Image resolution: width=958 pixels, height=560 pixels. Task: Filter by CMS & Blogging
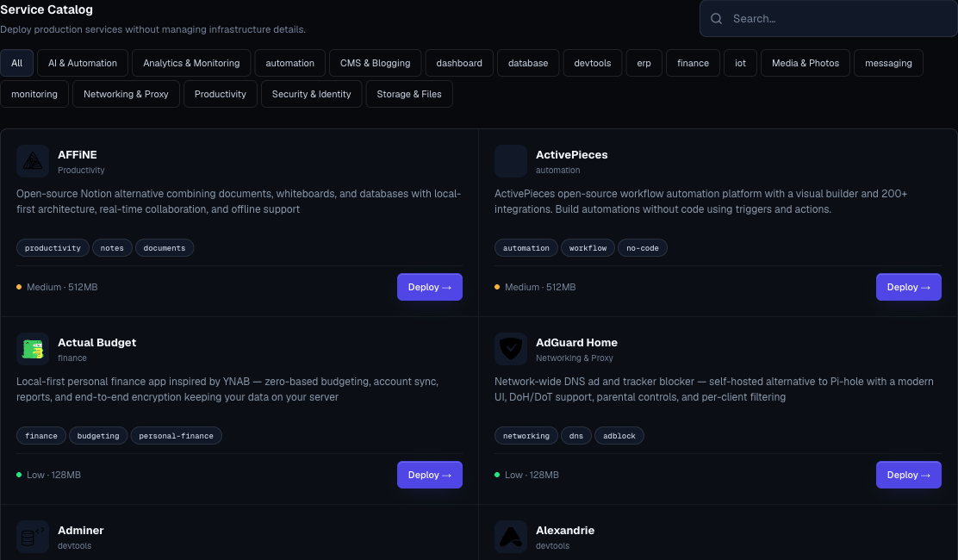[375, 63]
